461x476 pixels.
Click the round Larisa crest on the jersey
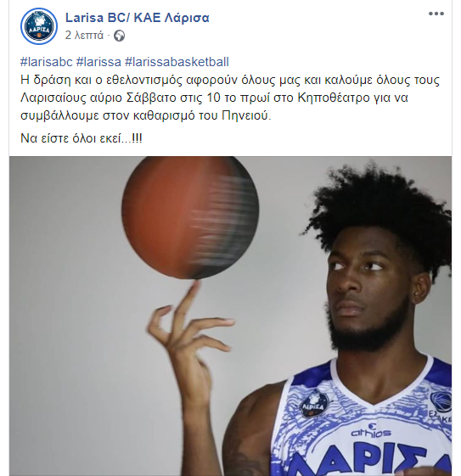314,403
